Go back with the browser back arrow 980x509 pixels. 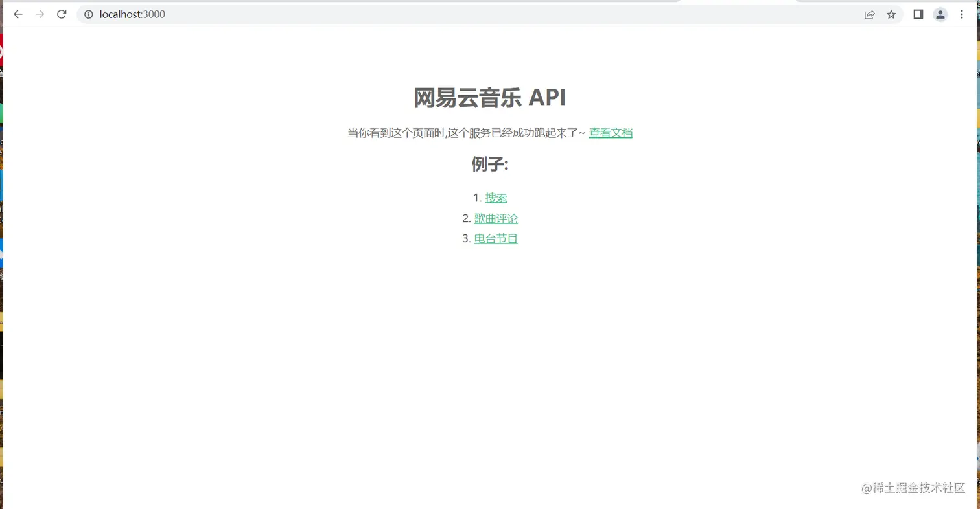pyautogui.click(x=18, y=14)
